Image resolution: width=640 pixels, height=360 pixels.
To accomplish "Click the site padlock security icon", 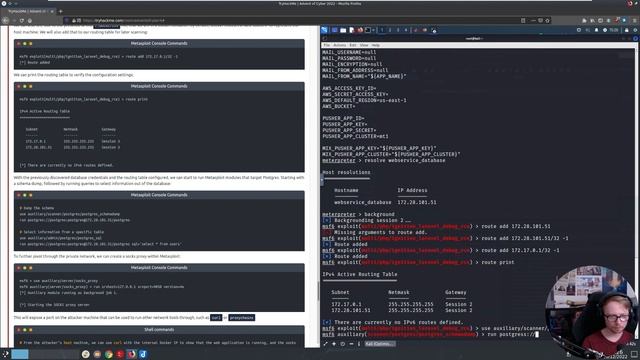I will pos(74,20).
